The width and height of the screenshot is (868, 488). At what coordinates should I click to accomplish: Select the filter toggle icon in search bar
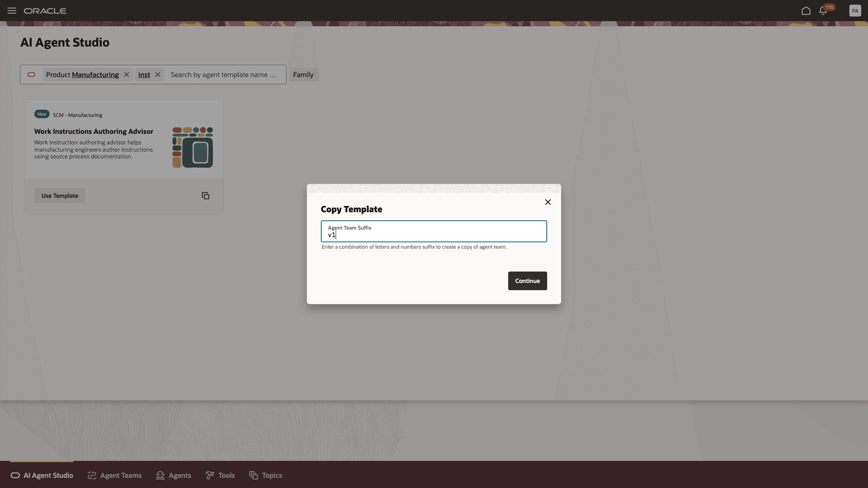click(32, 75)
